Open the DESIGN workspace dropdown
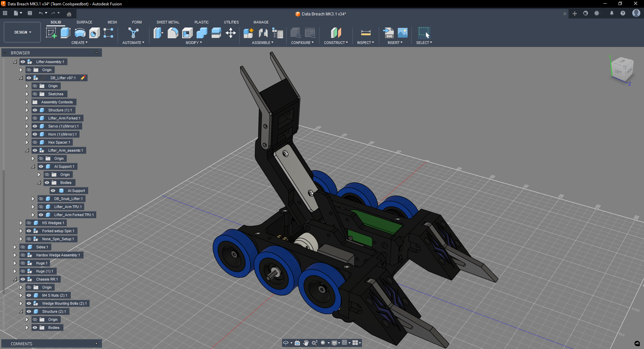Screen dimensions: 644x349 (22, 32)
